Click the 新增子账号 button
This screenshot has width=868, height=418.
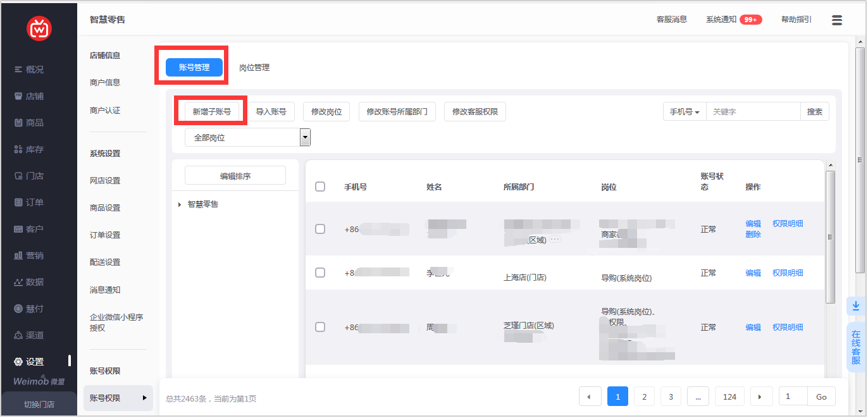pyautogui.click(x=211, y=112)
